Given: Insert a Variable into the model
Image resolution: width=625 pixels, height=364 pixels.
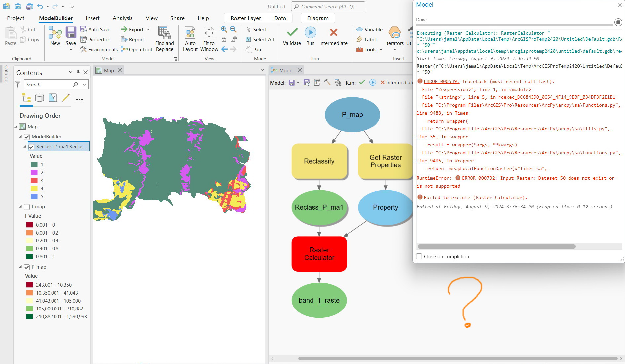Looking at the screenshot, I should [x=360, y=29].
